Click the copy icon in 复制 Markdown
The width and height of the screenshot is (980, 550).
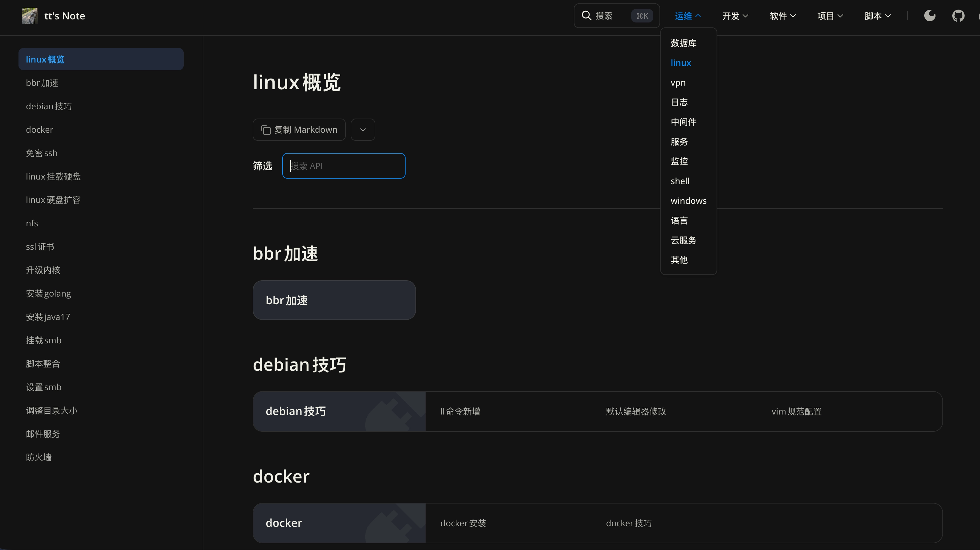pos(266,130)
